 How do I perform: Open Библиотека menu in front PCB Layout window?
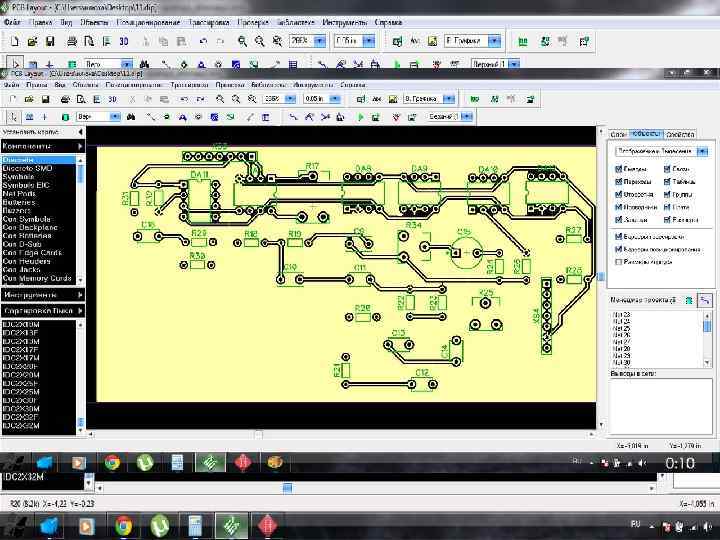click(x=269, y=85)
